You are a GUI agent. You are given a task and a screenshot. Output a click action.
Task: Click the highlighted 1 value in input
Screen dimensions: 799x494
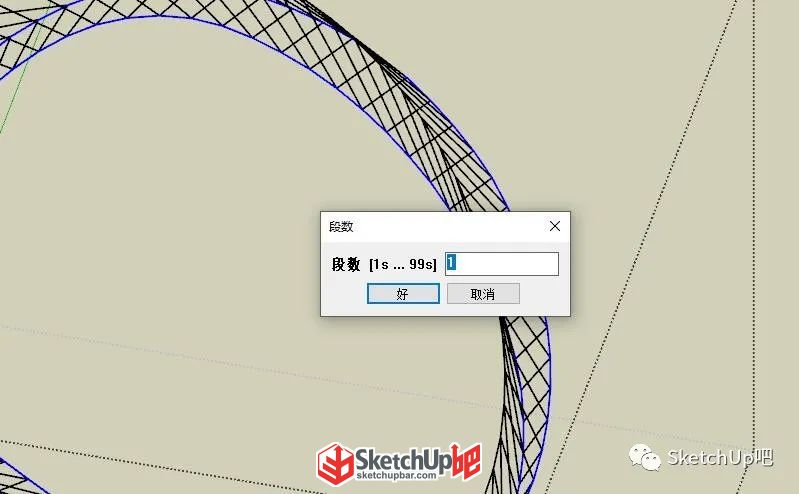tap(451, 263)
